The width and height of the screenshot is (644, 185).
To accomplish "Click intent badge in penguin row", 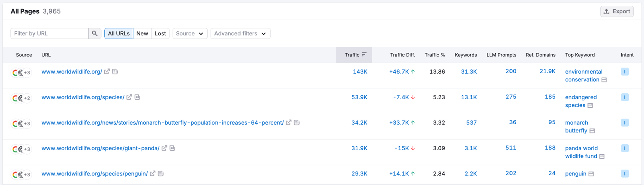I will point(625,173).
